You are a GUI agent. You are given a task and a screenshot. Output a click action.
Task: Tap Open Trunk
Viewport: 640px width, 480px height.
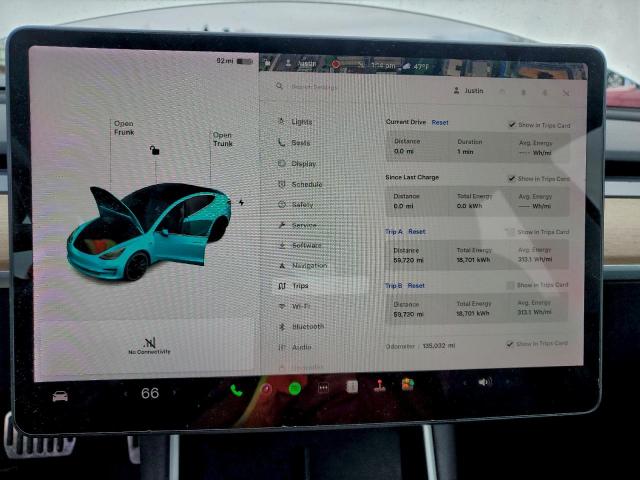pyautogui.click(x=223, y=139)
